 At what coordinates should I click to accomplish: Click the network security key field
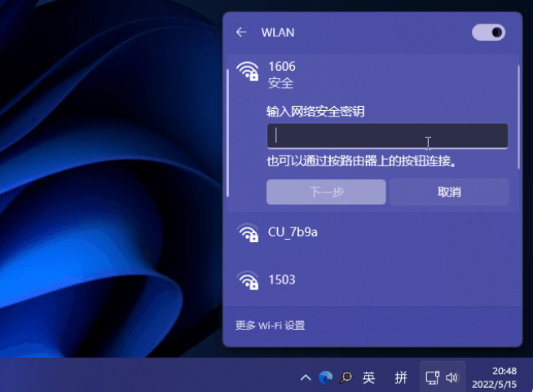(x=386, y=135)
